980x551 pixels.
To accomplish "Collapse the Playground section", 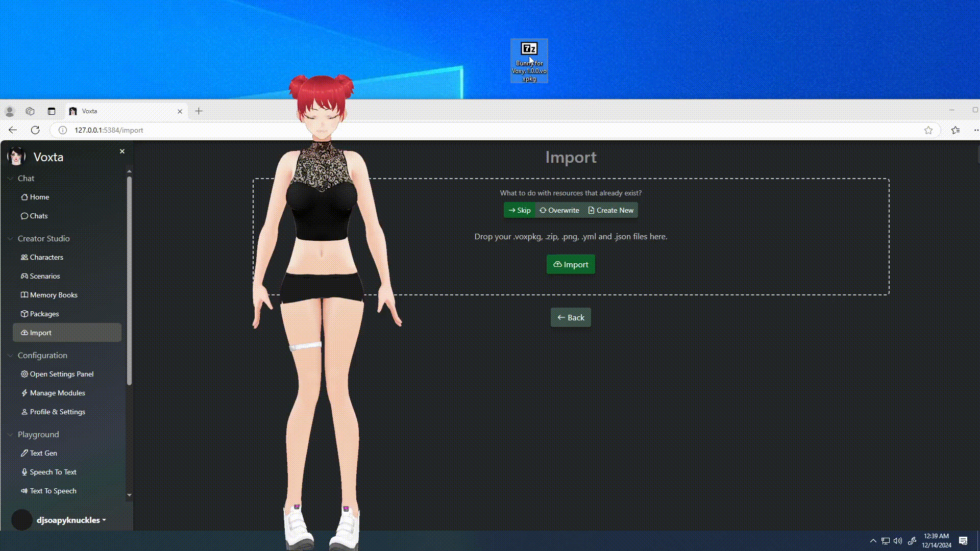I will tap(33, 434).
